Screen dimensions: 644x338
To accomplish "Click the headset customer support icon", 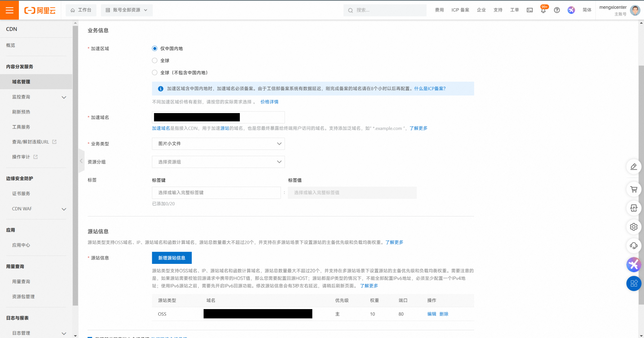I will click(634, 246).
